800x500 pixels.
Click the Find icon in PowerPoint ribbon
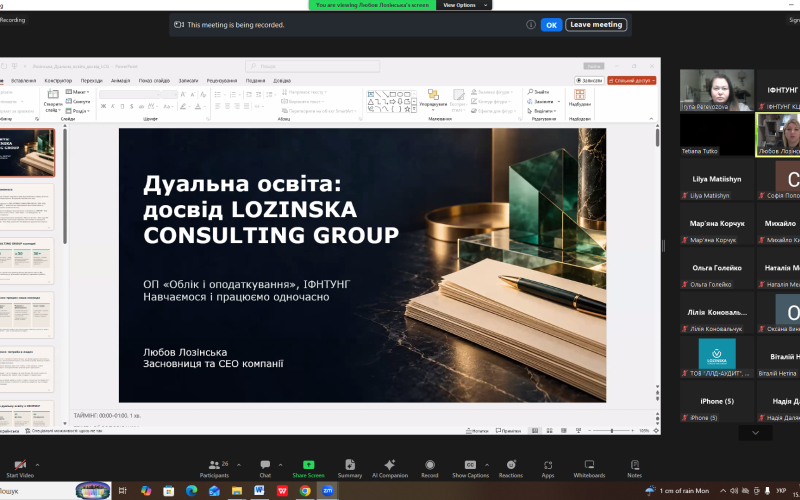click(x=531, y=92)
